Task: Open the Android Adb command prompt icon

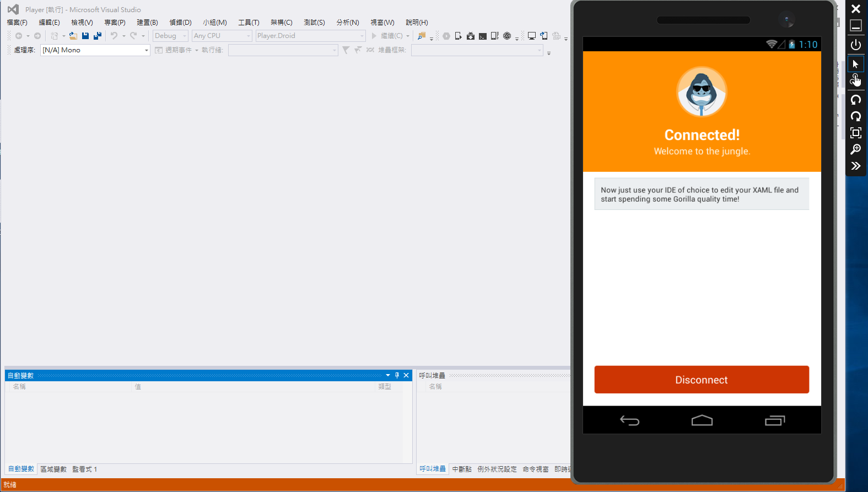Action: (x=483, y=36)
